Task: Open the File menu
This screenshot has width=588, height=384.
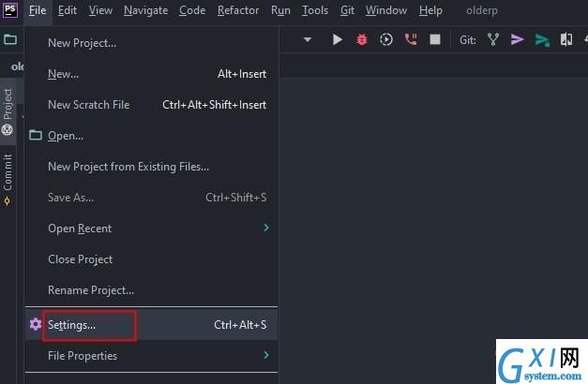Action: point(38,10)
